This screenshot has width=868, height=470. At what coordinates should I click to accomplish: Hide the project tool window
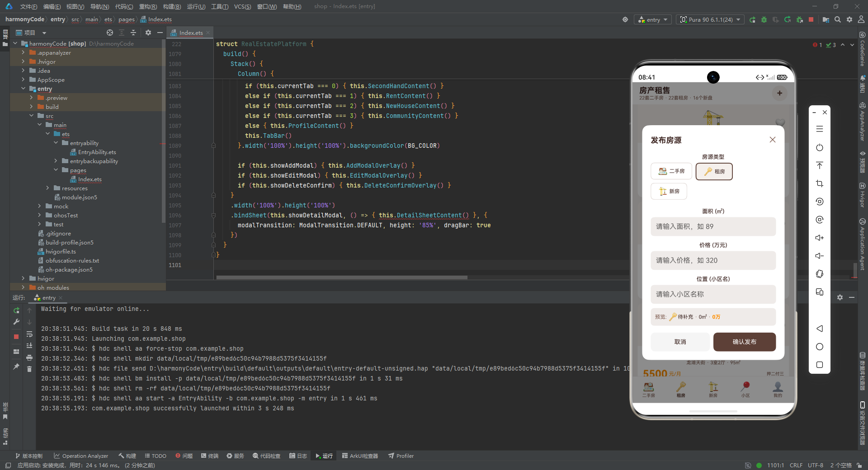pyautogui.click(x=160, y=33)
